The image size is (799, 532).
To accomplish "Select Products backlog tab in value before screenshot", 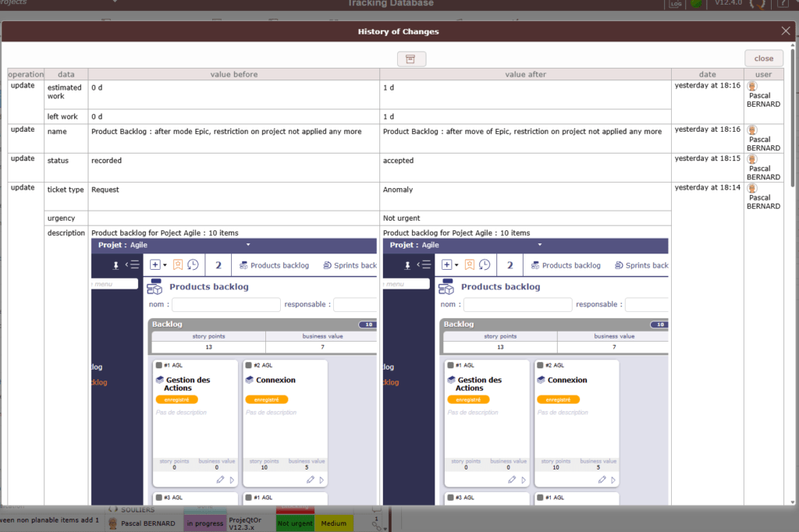I will coord(274,265).
